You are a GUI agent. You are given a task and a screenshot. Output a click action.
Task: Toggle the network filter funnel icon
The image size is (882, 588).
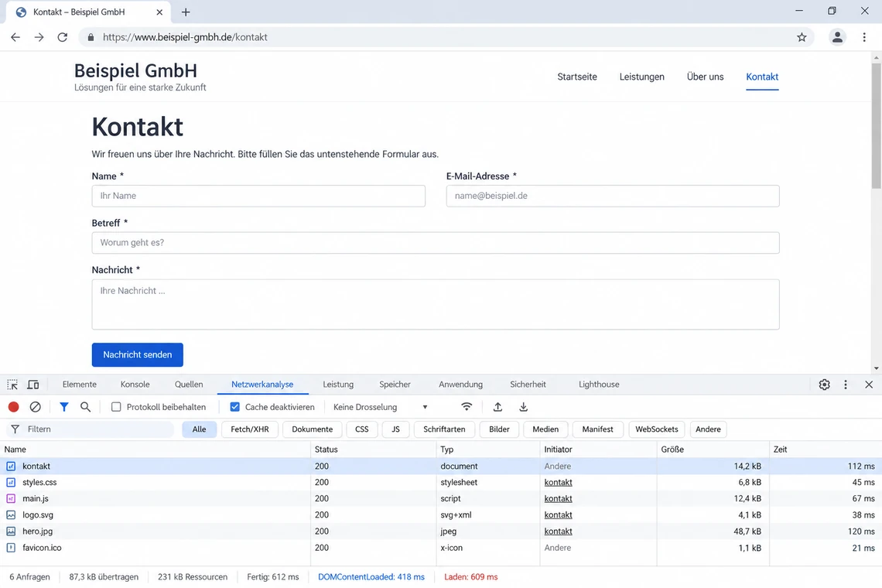64,407
